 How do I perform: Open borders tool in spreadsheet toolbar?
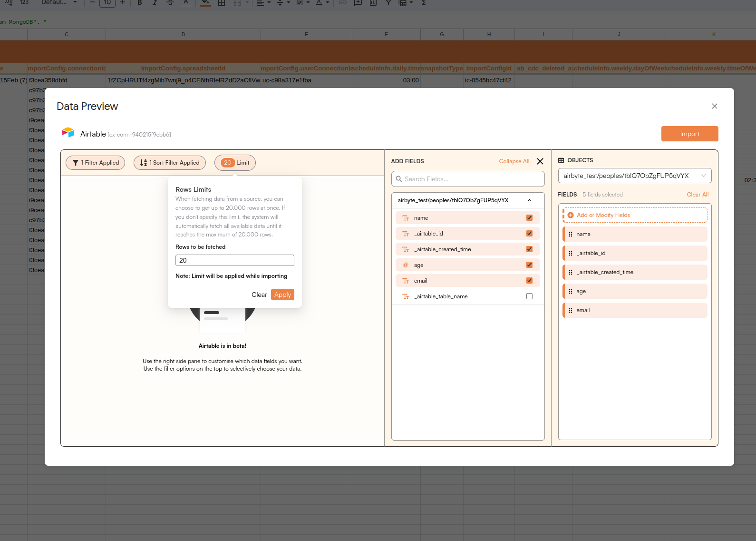coord(222,2)
